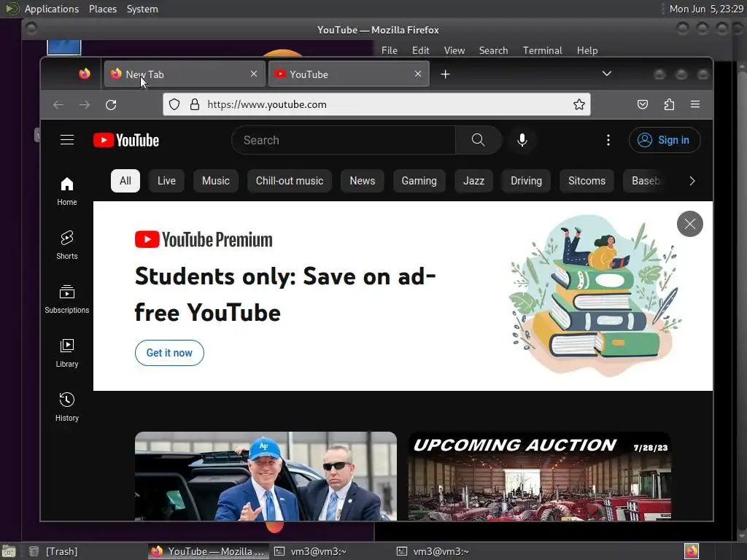Close the YouTube tab
The height and width of the screenshot is (560, 747).
point(418,74)
